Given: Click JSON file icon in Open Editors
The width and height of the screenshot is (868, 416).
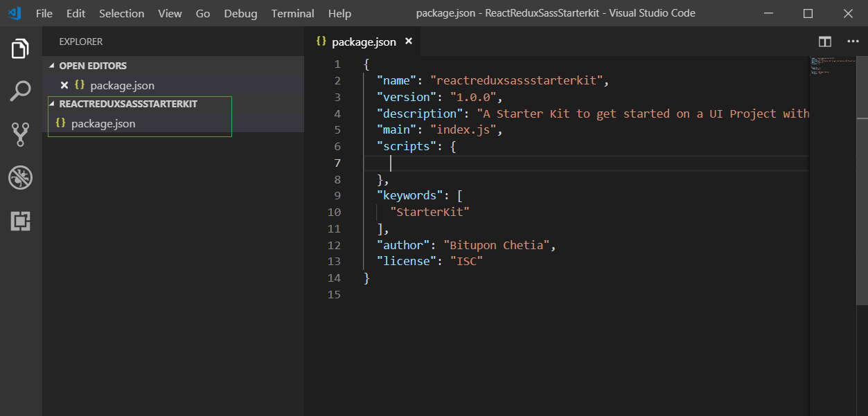Looking at the screenshot, I should [x=80, y=85].
